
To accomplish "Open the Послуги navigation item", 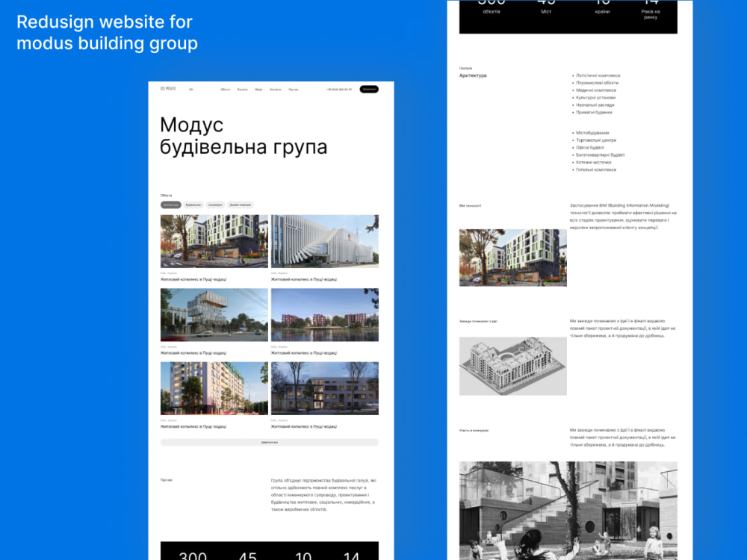I will 243,90.
